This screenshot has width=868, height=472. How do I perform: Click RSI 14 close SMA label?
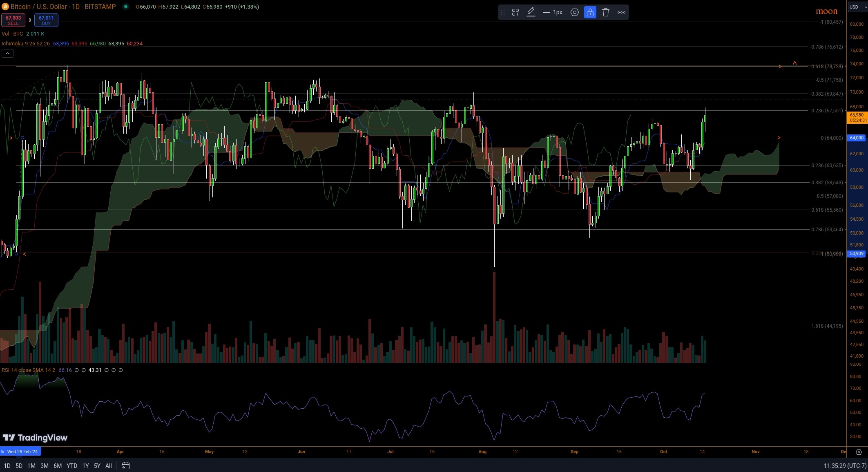click(28, 370)
